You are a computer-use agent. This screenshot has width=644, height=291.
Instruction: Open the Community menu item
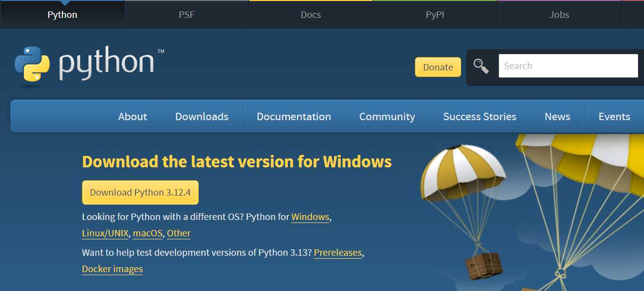click(x=387, y=117)
